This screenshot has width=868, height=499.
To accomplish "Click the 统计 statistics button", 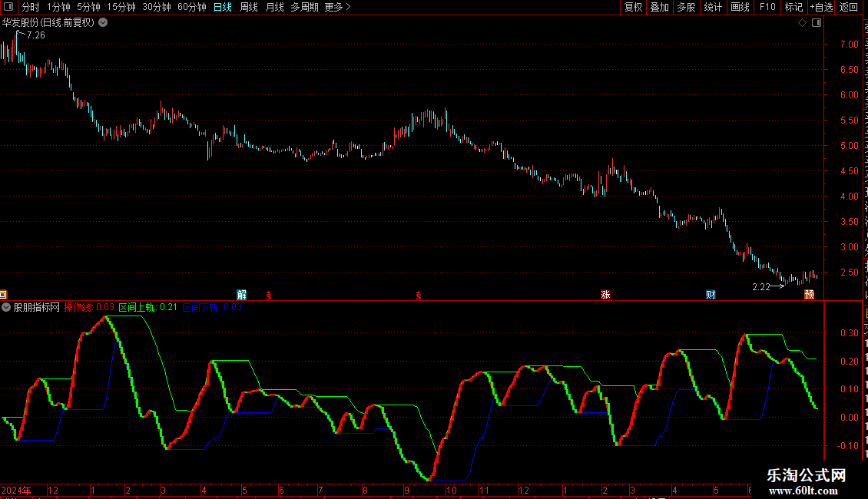I will pyautogui.click(x=712, y=7).
